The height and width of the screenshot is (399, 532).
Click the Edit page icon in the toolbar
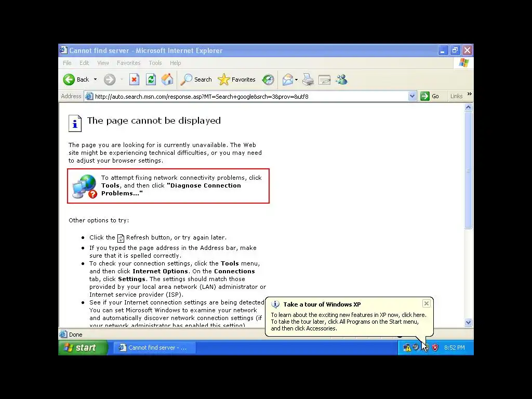(325, 79)
